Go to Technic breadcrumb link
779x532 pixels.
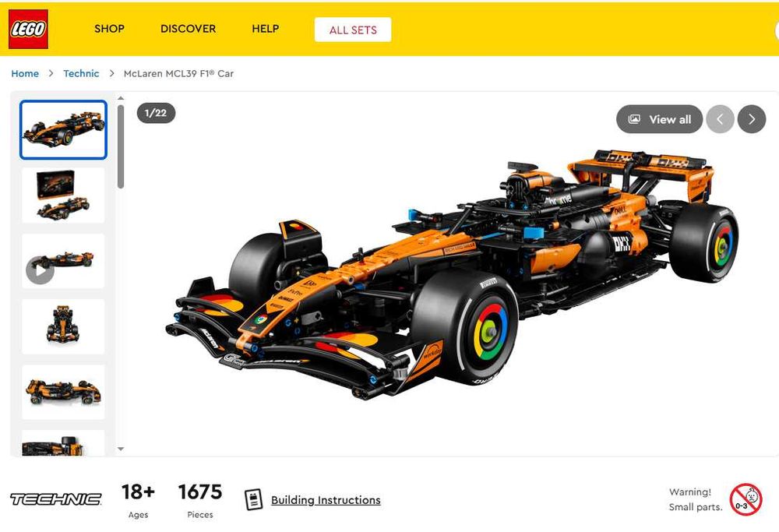pyautogui.click(x=81, y=73)
